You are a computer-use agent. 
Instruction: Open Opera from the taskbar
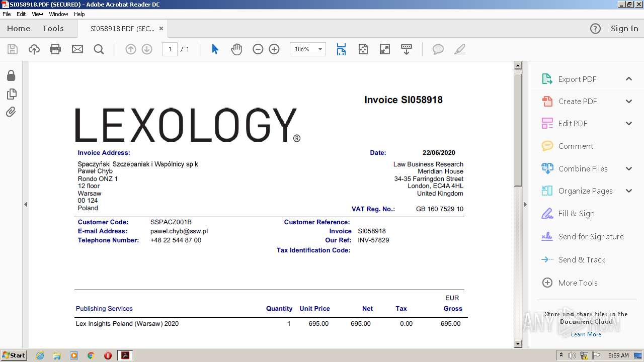pyautogui.click(x=108, y=355)
